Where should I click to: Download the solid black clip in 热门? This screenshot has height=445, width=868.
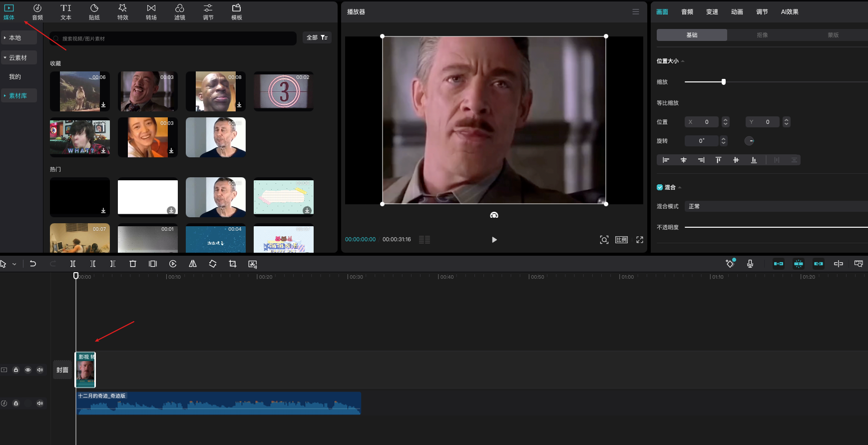103,211
